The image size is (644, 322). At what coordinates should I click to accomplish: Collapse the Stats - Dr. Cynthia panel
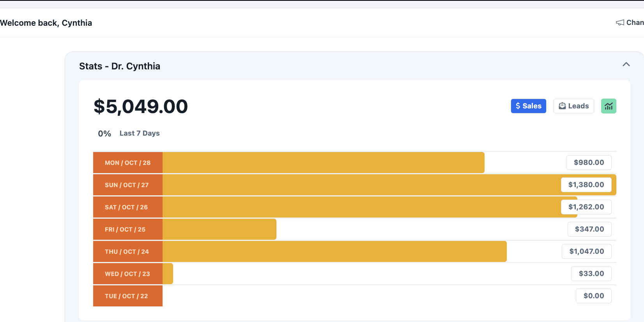[626, 64]
